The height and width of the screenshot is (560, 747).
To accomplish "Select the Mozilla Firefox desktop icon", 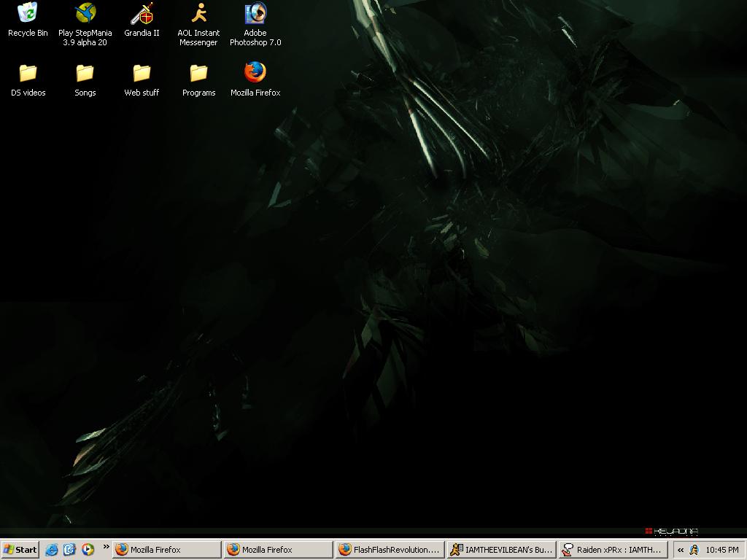I will coord(255,79).
